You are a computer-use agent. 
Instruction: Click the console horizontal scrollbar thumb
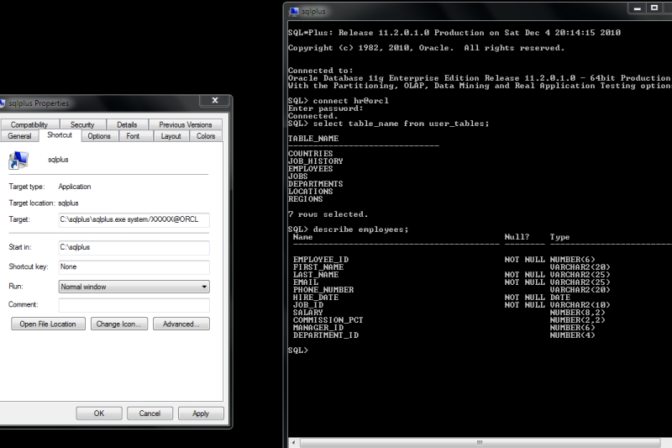click(x=480, y=441)
